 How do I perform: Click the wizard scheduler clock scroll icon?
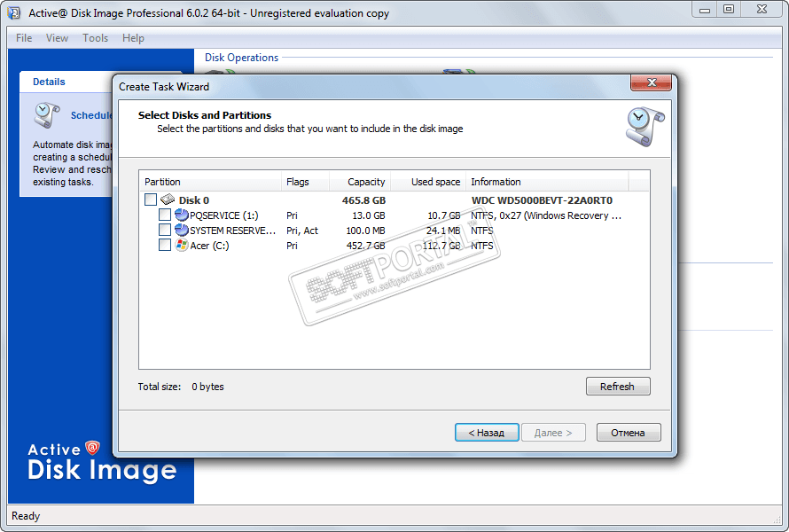click(645, 127)
